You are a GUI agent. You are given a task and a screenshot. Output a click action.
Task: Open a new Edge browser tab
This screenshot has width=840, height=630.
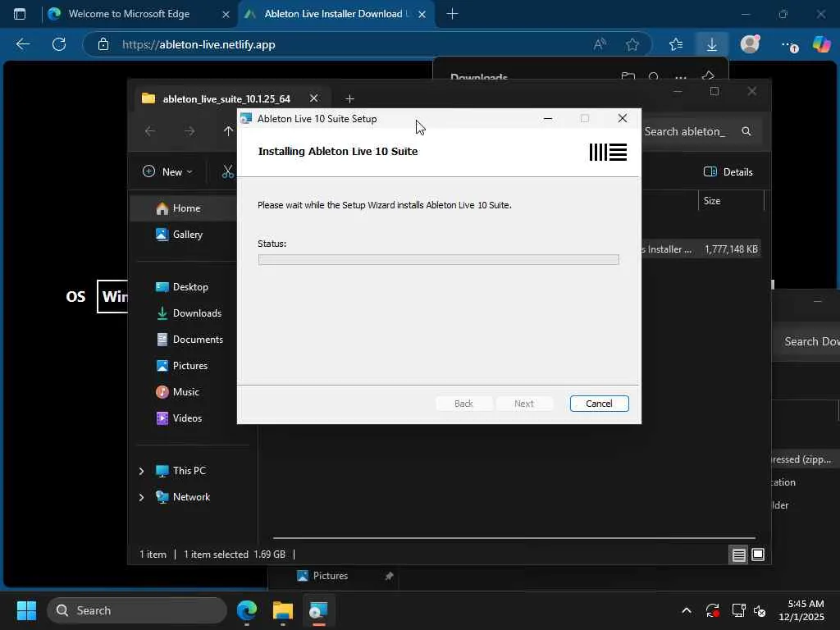pos(452,14)
